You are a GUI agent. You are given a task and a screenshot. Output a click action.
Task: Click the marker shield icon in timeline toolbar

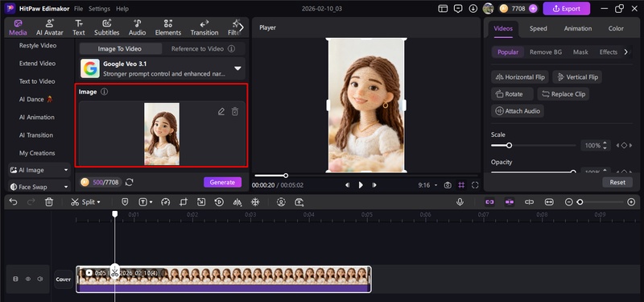[x=126, y=202]
